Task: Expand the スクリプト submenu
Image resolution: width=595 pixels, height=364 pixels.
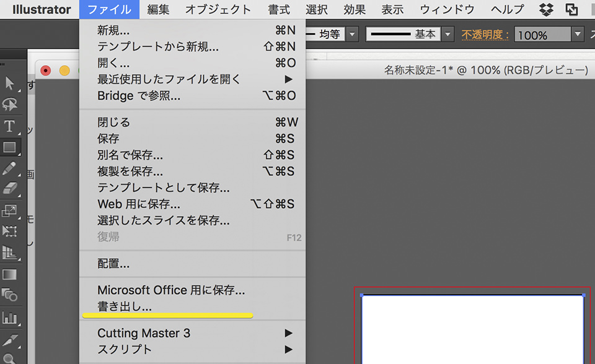Action: (192, 349)
